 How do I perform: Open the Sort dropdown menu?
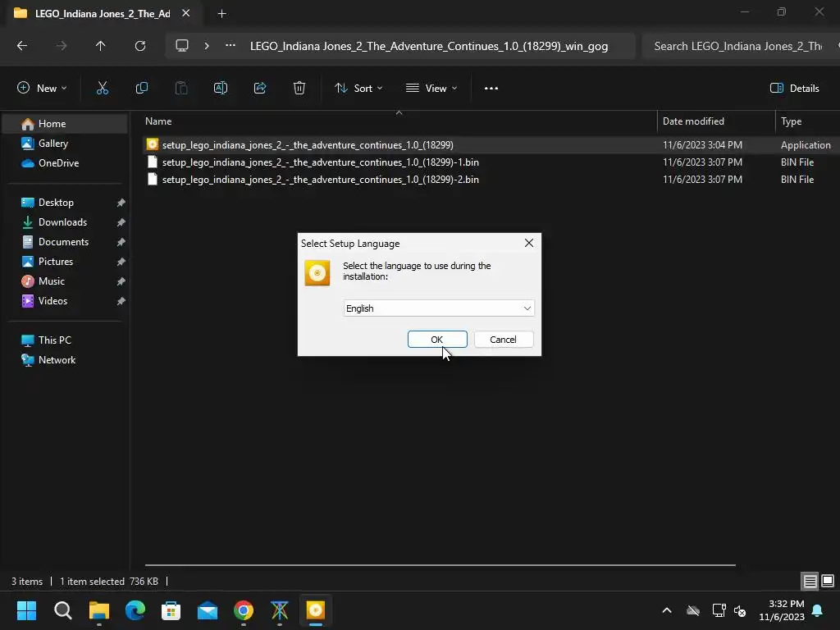click(358, 89)
